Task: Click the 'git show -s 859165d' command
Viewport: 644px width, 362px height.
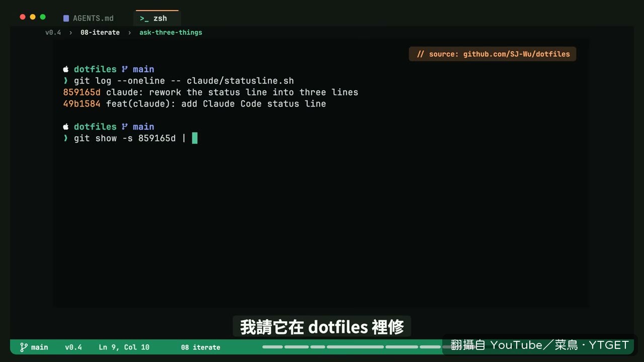Action: tap(125, 138)
